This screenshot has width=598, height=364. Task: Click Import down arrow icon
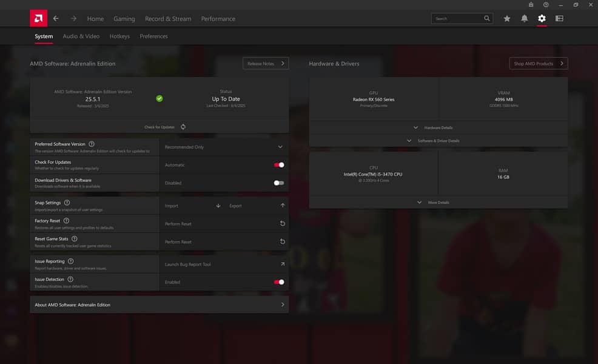[218, 206]
